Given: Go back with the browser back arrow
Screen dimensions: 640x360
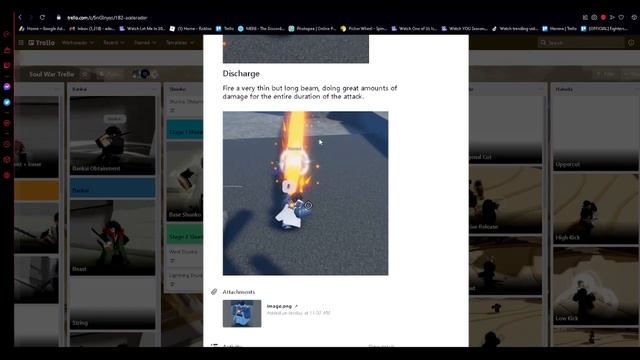Looking at the screenshot, I should coord(20,17).
